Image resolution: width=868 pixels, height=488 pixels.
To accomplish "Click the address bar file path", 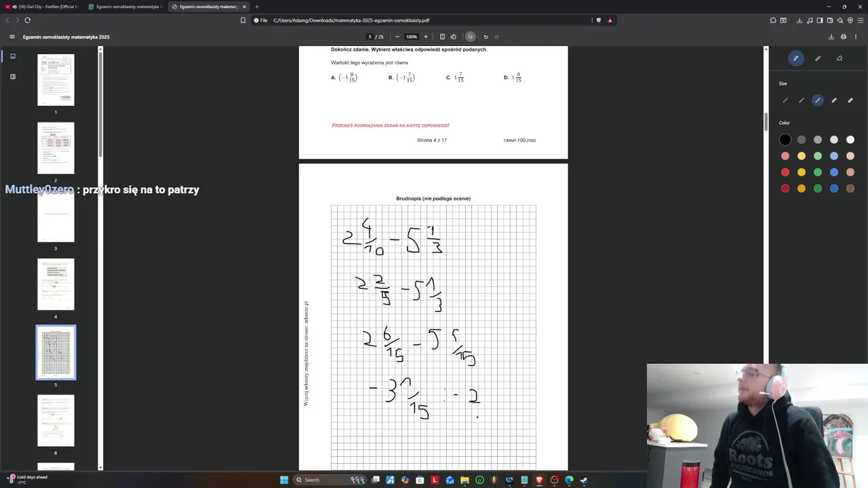I will click(351, 20).
